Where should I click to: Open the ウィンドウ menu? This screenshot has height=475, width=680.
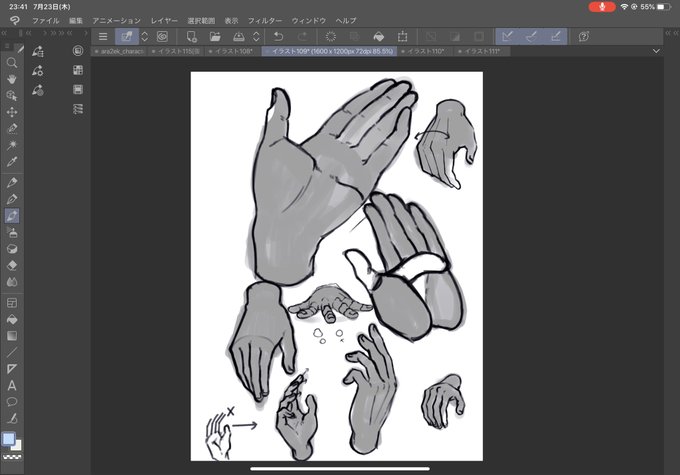click(x=308, y=20)
